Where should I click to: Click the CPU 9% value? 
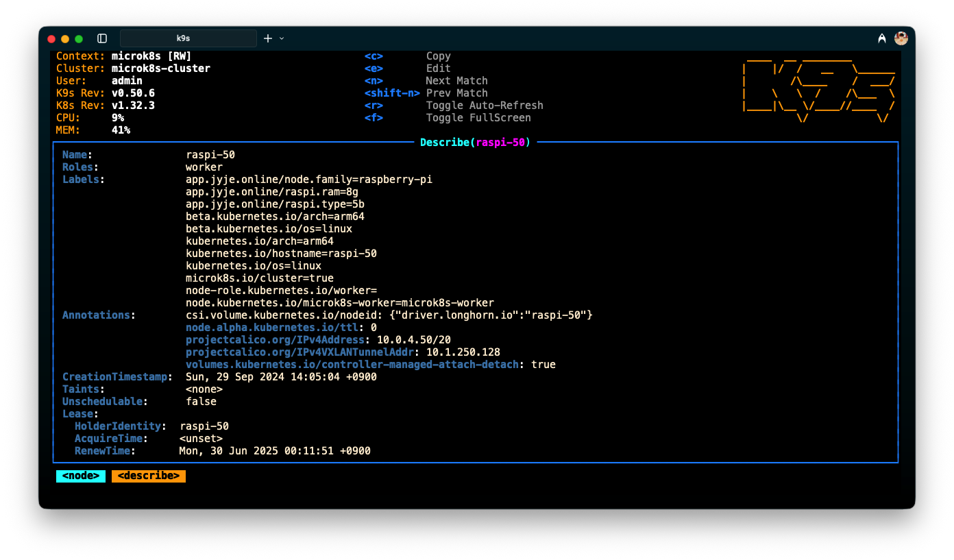pos(118,118)
